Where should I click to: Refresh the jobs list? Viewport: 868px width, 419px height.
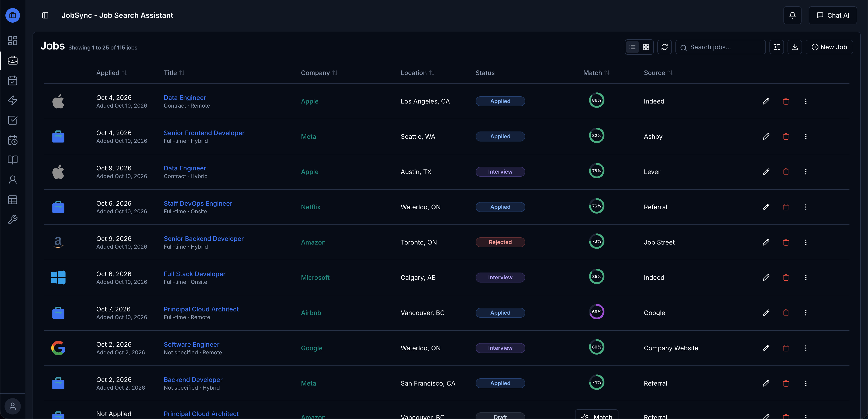[x=665, y=47]
